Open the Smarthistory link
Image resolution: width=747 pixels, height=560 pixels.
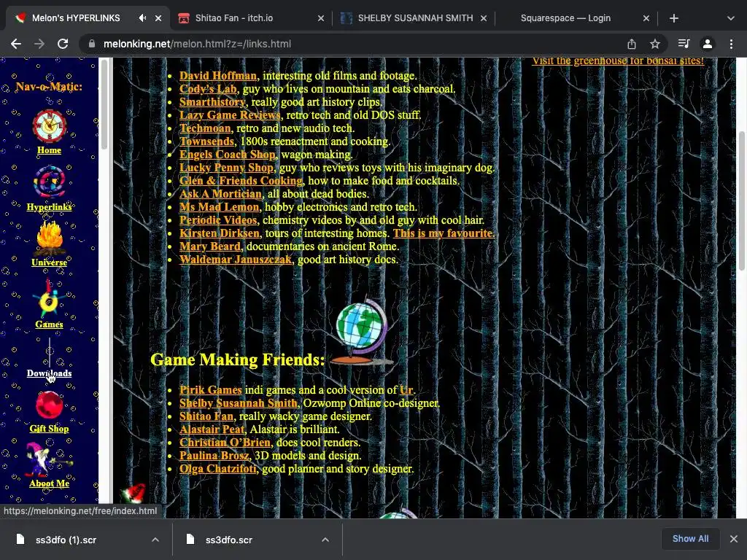212,102
